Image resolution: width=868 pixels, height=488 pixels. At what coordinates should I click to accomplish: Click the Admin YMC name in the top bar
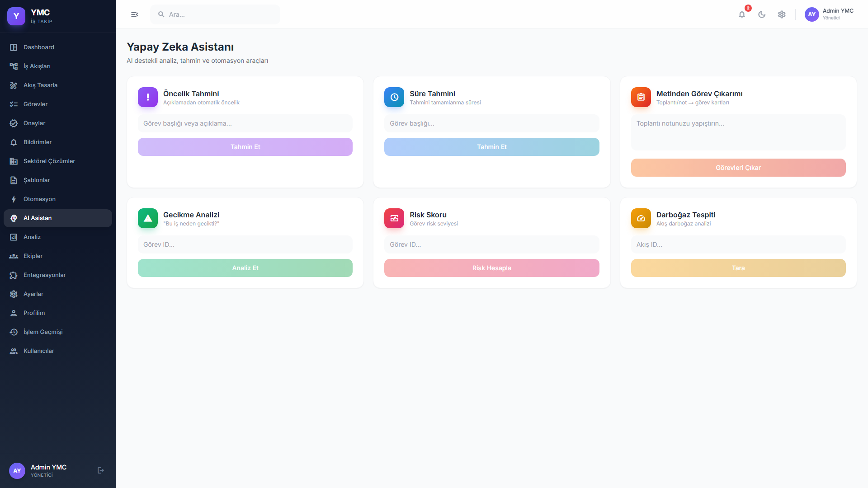pyautogui.click(x=838, y=11)
